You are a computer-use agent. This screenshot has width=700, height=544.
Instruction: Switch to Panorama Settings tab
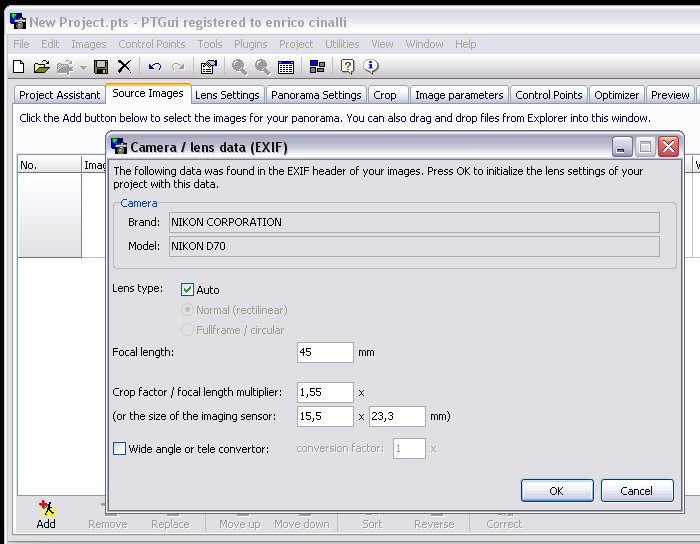tap(316, 95)
